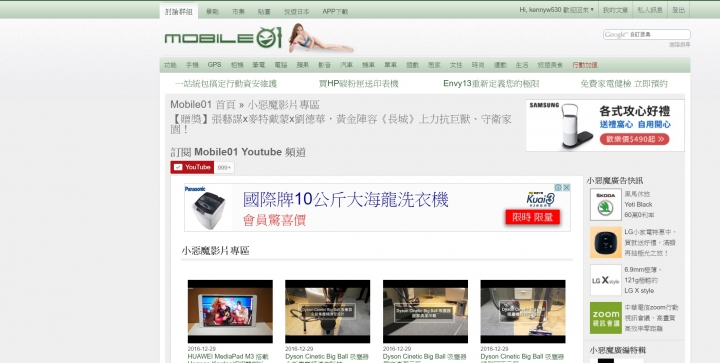Open the red 行動加值 menu

tap(585, 65)
